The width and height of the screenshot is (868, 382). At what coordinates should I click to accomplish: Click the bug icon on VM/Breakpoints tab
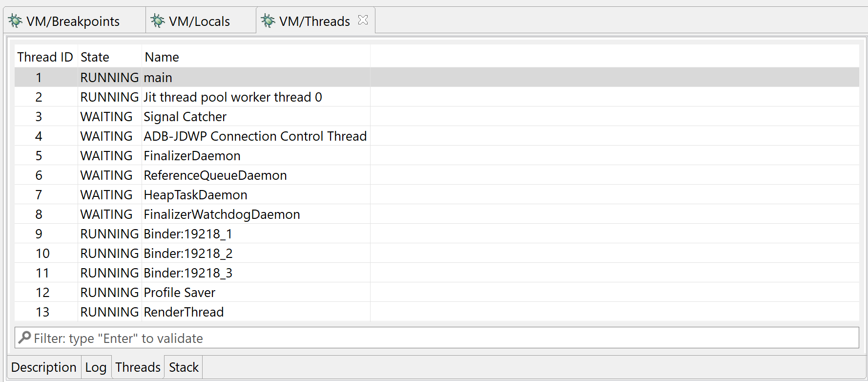pyautogui.click(x=16, y=21)
